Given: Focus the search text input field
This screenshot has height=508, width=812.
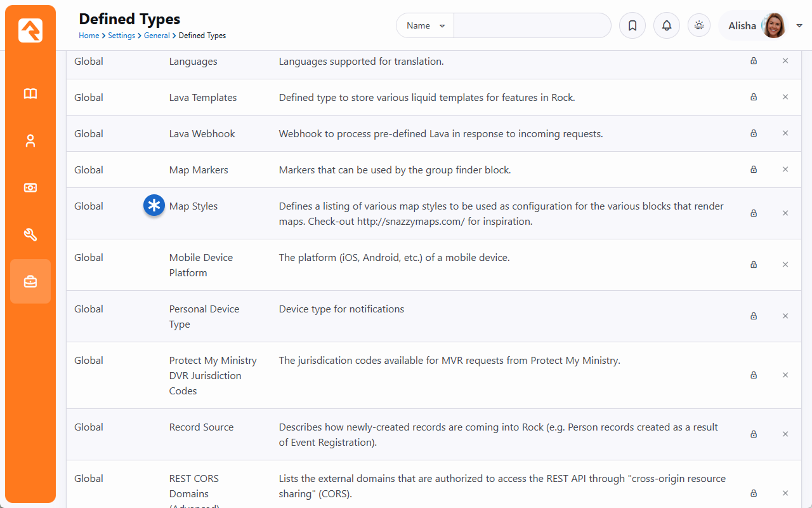Looking at the screenshot, I should pos(532,25).
